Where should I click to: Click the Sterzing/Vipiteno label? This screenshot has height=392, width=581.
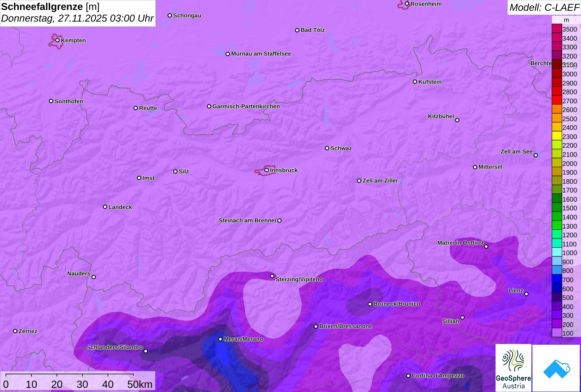299,280
